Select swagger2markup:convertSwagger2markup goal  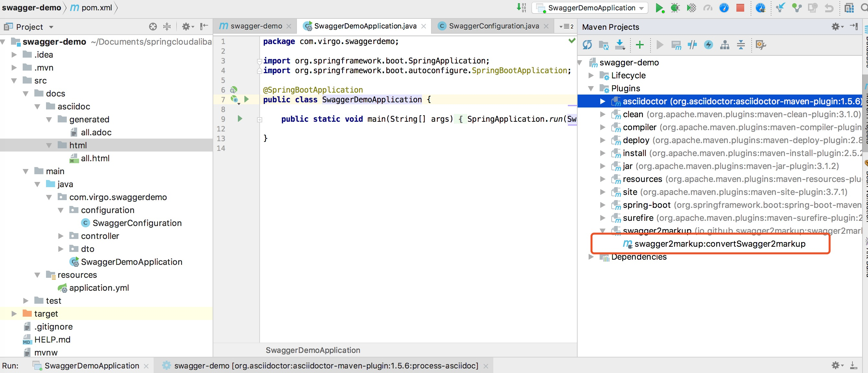720,244
